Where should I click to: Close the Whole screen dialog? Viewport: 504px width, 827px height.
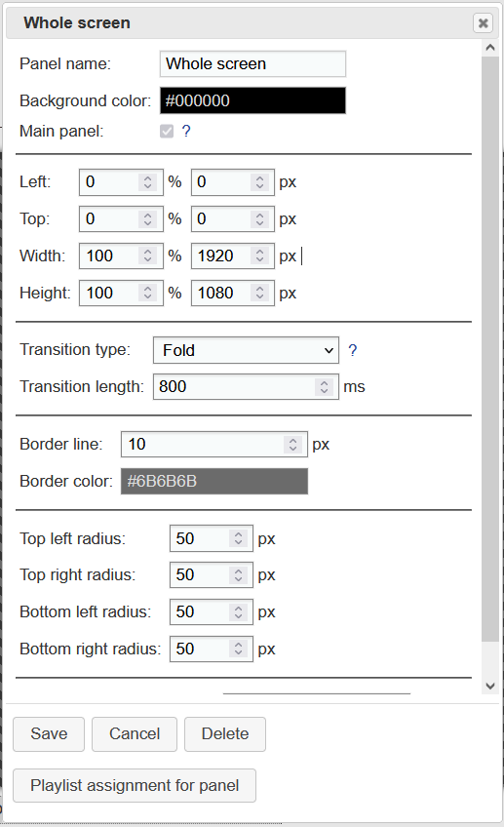click(483, 23)
